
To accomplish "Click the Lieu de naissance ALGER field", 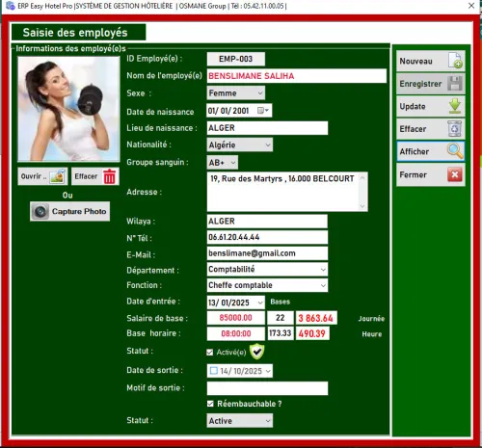I will coord(267,128).
